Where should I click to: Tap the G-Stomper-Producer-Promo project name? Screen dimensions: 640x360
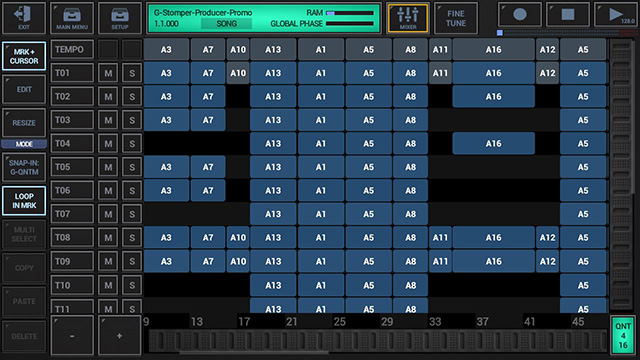coord(202,13)
